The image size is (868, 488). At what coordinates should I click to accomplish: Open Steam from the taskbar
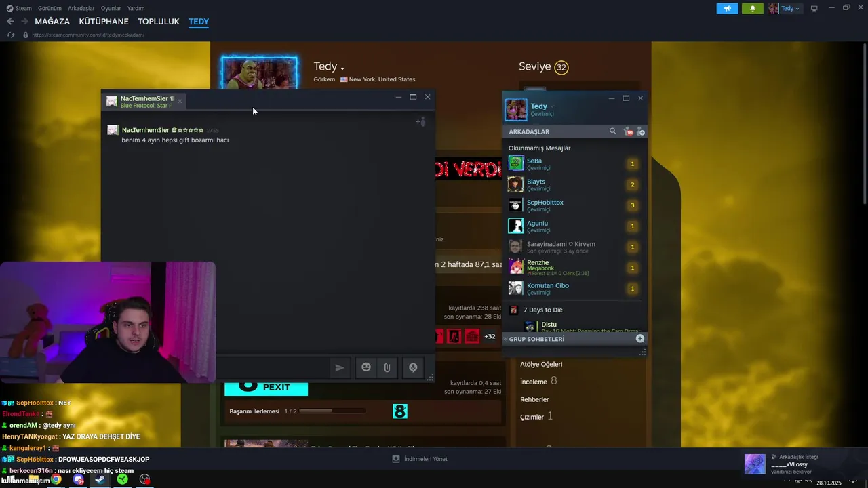point(100,479)
